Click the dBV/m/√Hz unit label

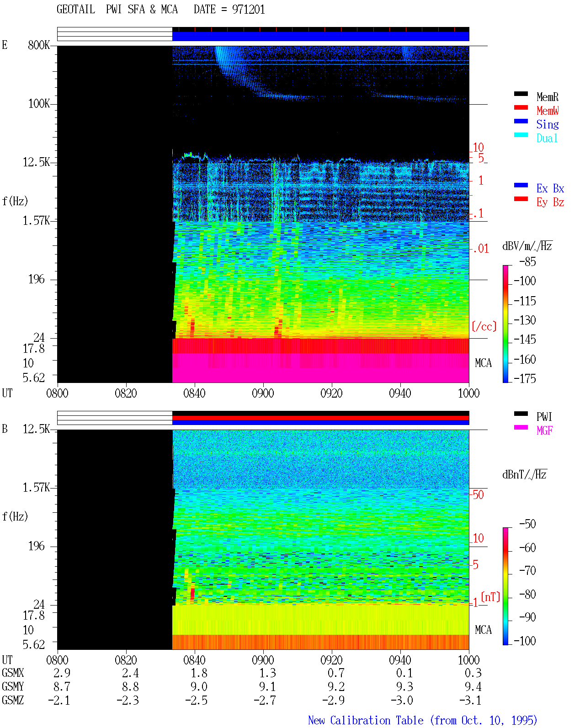coord(527,246)
